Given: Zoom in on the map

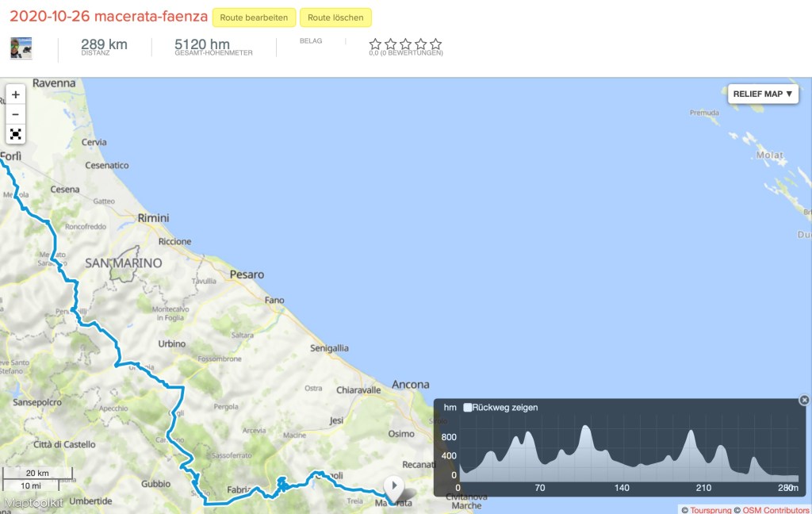Looking at the screenshot, I should click(15, 94).
